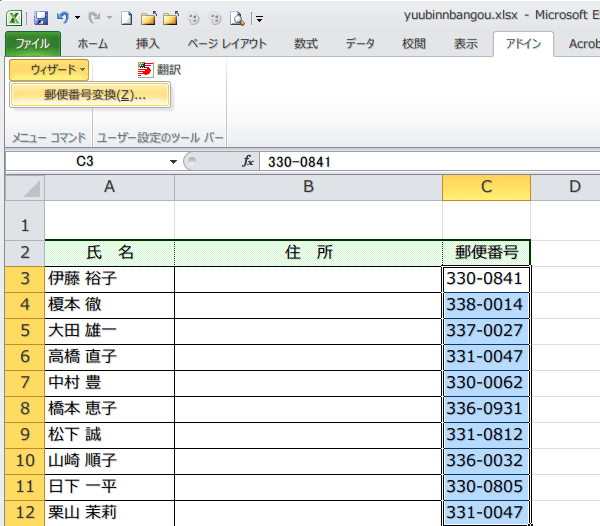Screen dimensions: 600x526
Task: Open the ファイル tab
Action: pos(32,44)
